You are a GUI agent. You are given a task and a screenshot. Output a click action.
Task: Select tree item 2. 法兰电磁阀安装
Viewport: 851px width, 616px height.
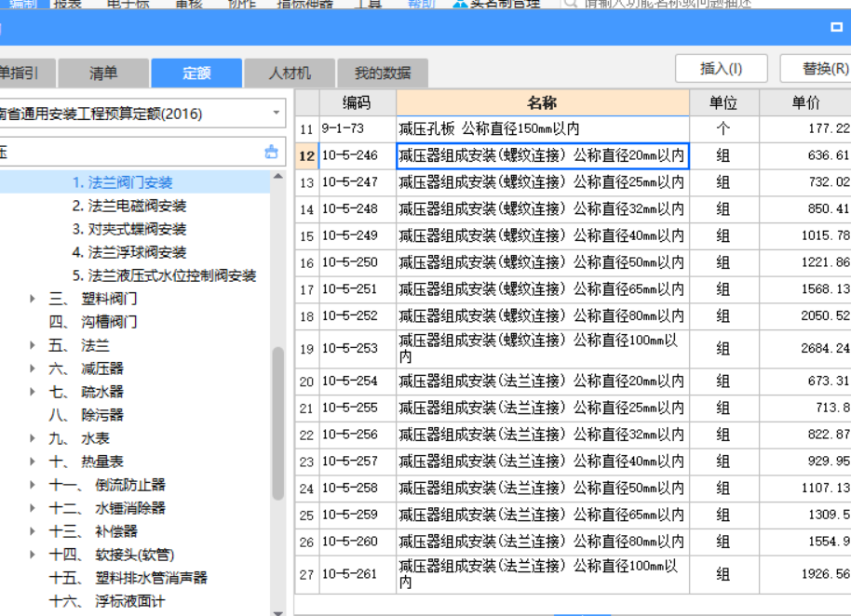(x=129, y=206)
